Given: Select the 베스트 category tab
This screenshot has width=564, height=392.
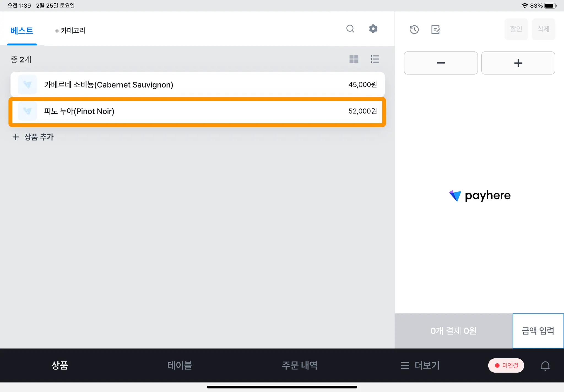Looking at the screenshot, I should [22, 30].
